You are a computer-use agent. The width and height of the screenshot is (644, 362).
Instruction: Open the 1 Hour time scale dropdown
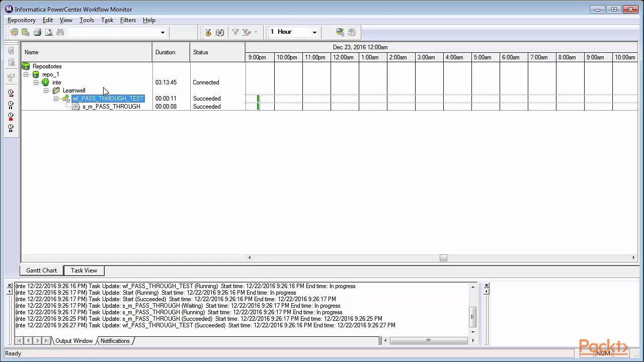314,32
